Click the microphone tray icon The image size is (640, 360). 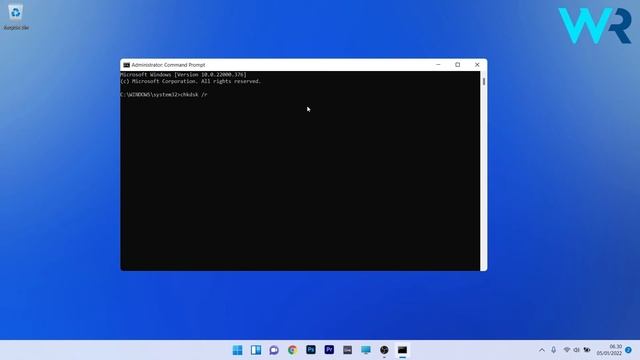coord(553,350)
